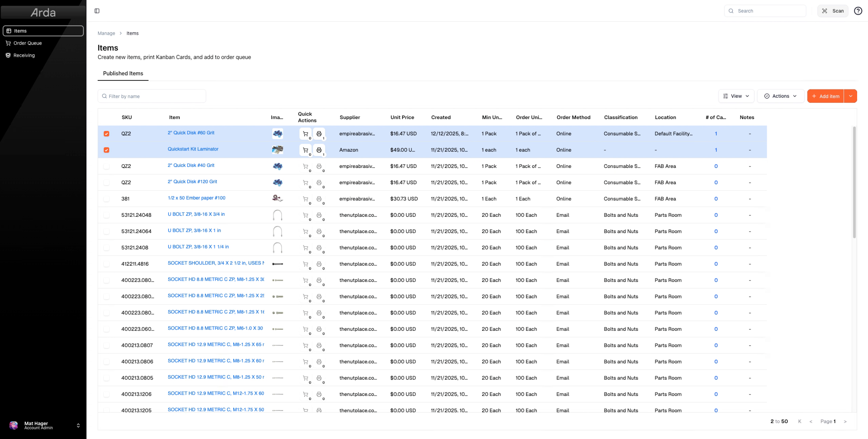868x439 pixels.
Task: Open the Quickstart Kit Laminator item link
Action: click(x=193, y=149)
